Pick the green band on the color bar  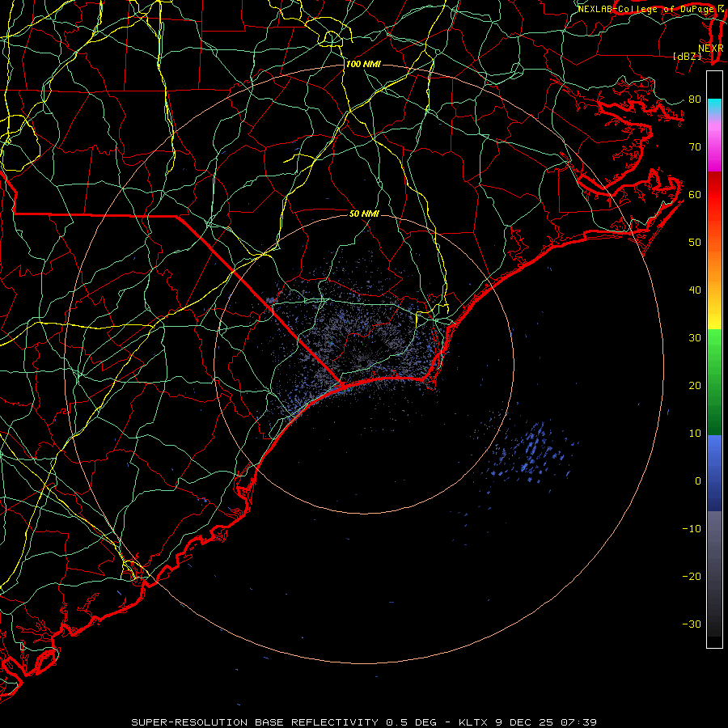click(x=714, y=382)
